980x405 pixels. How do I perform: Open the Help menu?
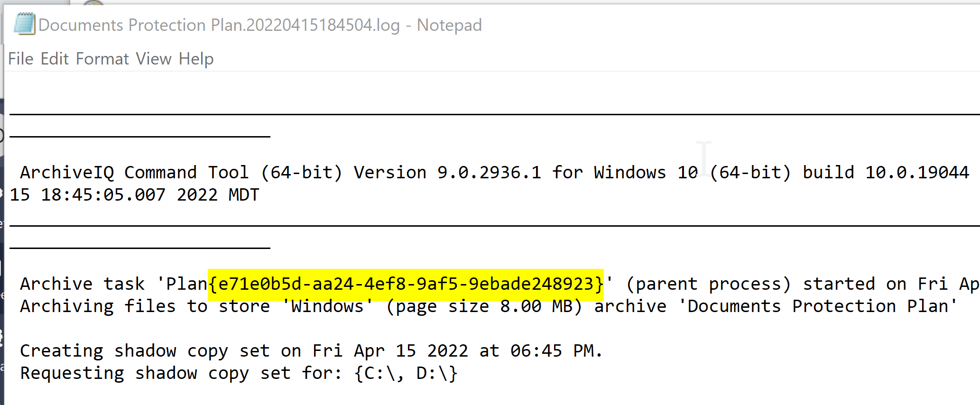coord(196,59)
